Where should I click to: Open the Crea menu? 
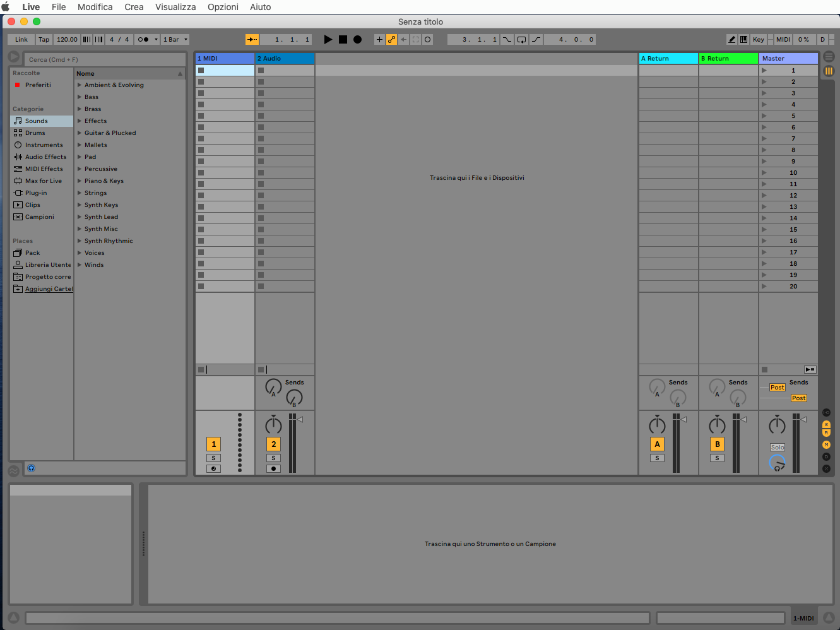[134, 7]
